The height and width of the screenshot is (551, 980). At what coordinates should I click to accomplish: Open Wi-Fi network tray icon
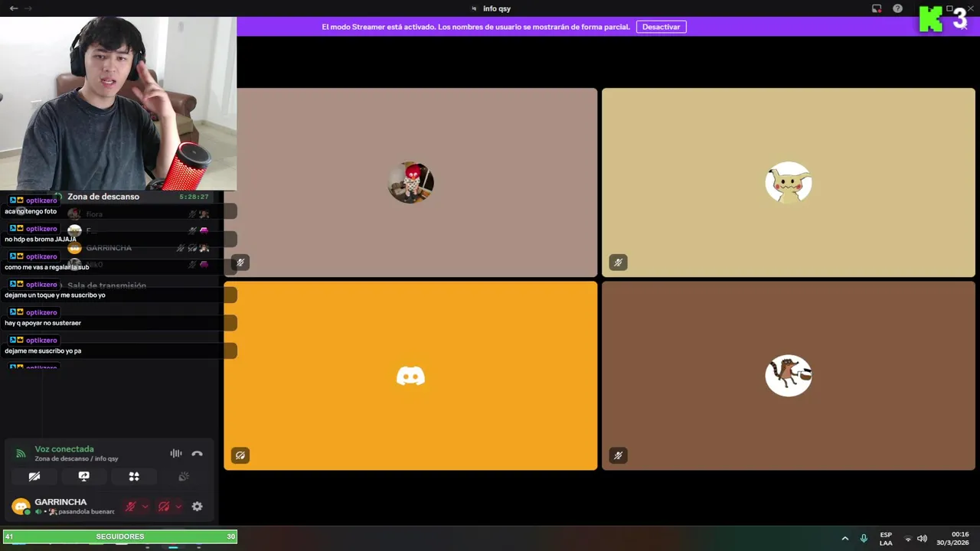908,539
